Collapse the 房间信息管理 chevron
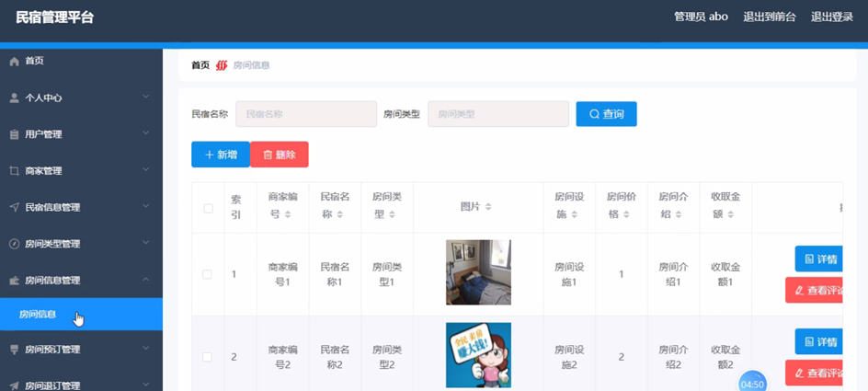868x391 pixels. 145,279
